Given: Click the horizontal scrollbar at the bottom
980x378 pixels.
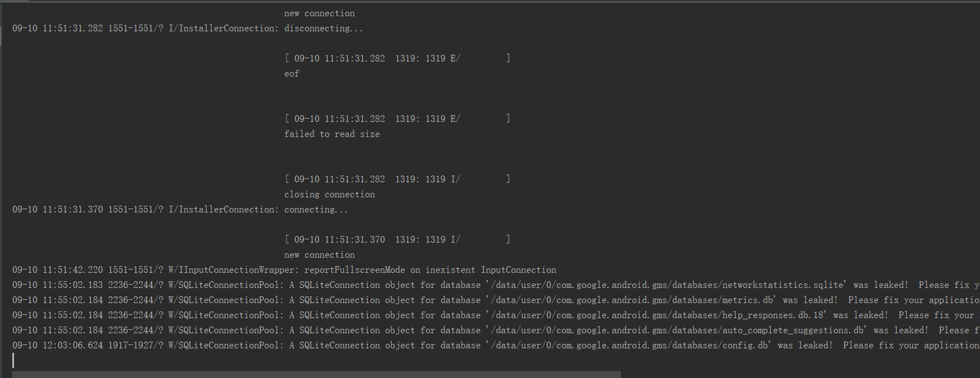Looking at the screenshot, I should click(316, 374).
